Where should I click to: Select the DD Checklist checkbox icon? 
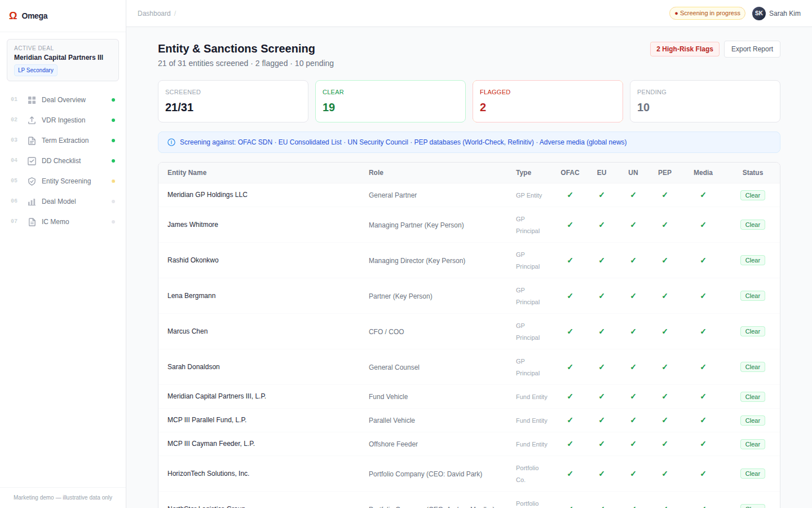pyautogui.click(x=32, y=160)
